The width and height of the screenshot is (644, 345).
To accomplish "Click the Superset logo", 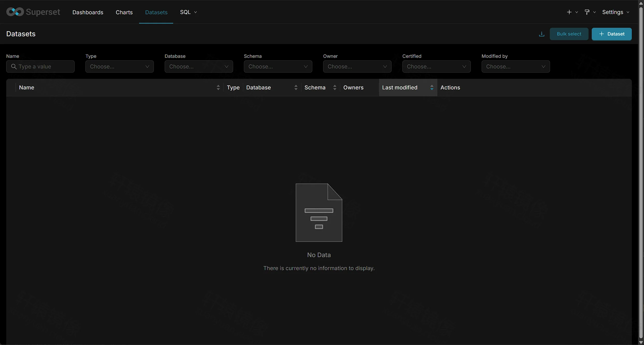I will point(33,12).
